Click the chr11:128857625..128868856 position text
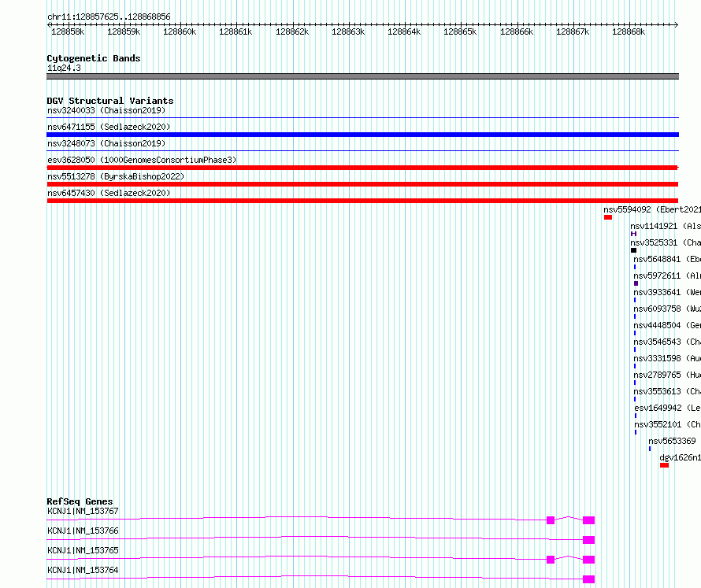 (x=109, y=17)
